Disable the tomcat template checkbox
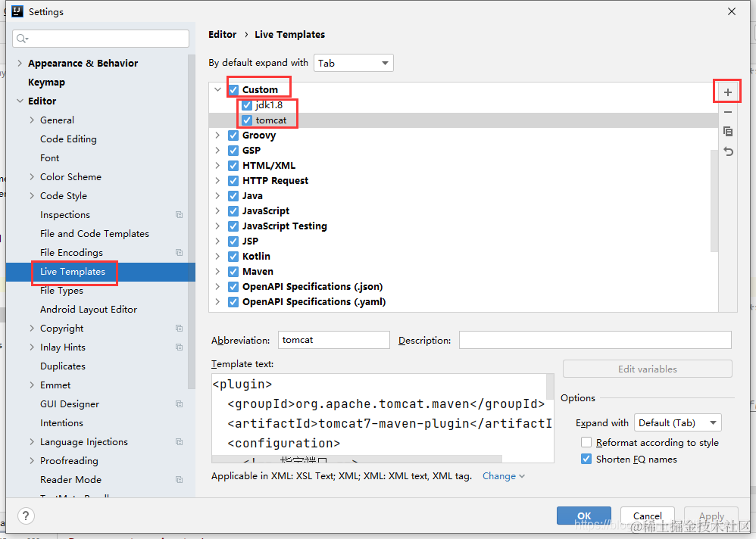Viewport: 756px width, 539px height. tap(248, 120)
